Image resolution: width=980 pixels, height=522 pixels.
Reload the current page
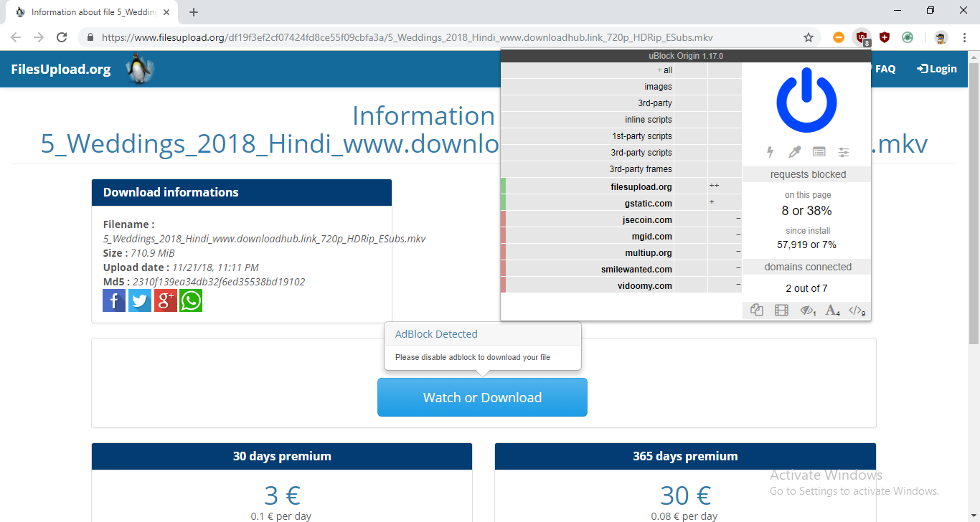click(x=62, y=37)
